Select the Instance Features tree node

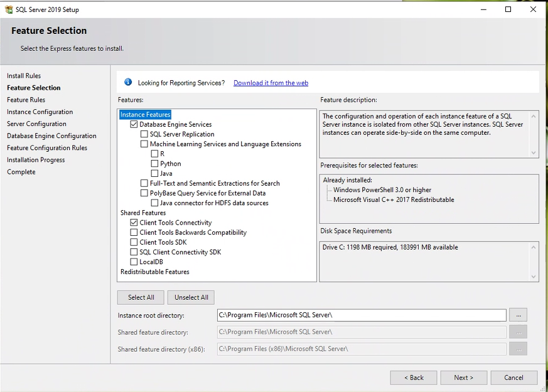[146, 115]
